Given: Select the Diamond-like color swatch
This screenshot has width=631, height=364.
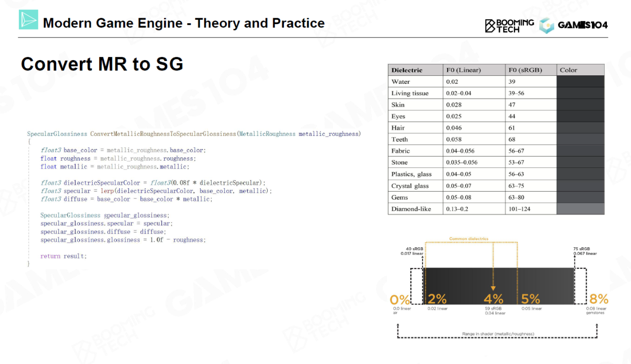Looking at the screenshot, I should (x=580, y=209).
